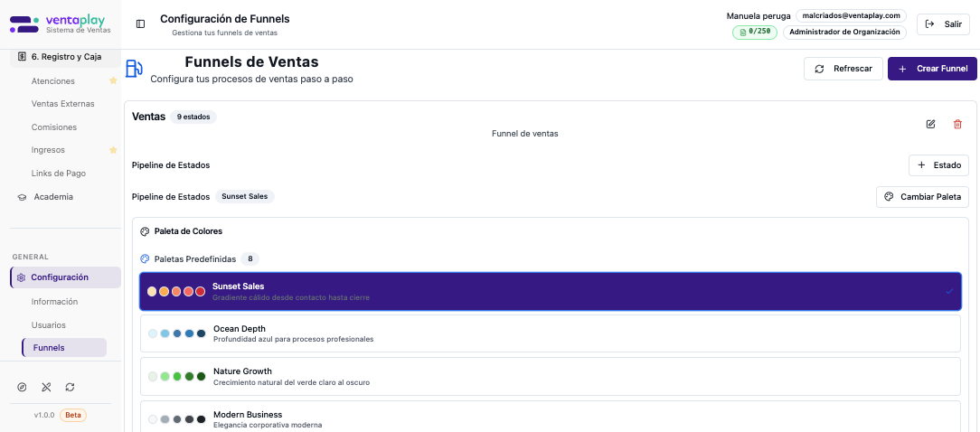Toggle the sidebar panel icon
Viewport: 980px width, 432px height.
pyautogui.click(x=141, y=23)
